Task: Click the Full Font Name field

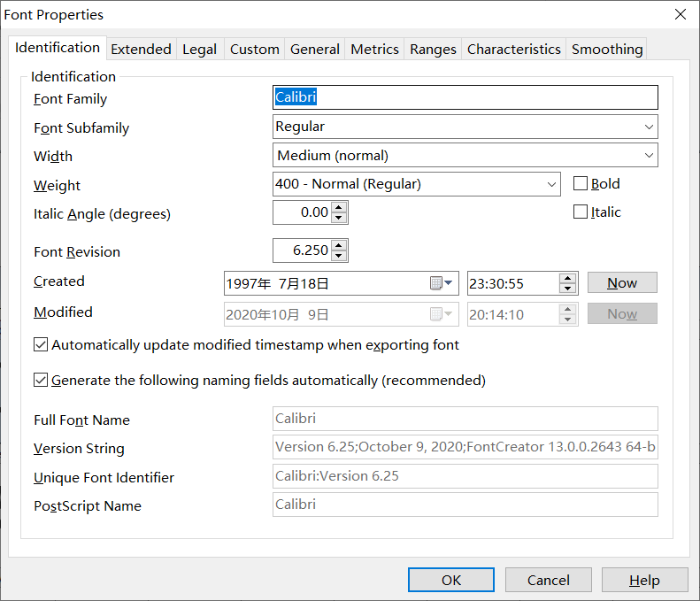Action: tap(465, 419)
